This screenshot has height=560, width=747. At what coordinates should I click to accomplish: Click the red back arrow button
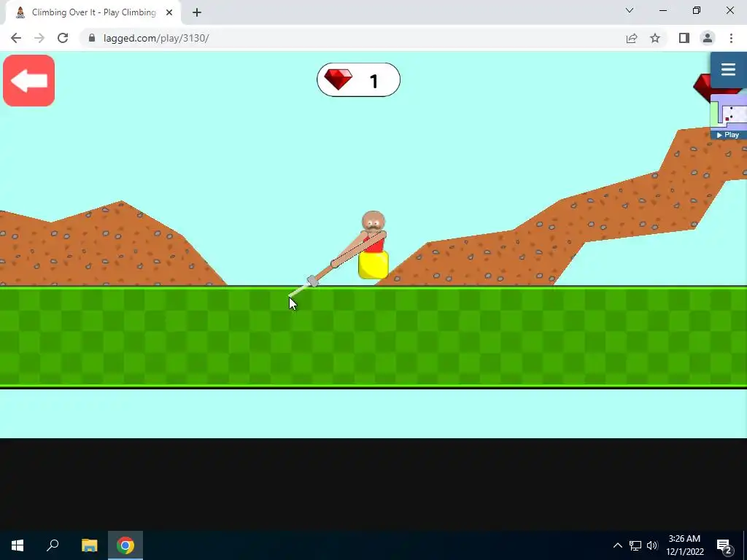(28, 80)
